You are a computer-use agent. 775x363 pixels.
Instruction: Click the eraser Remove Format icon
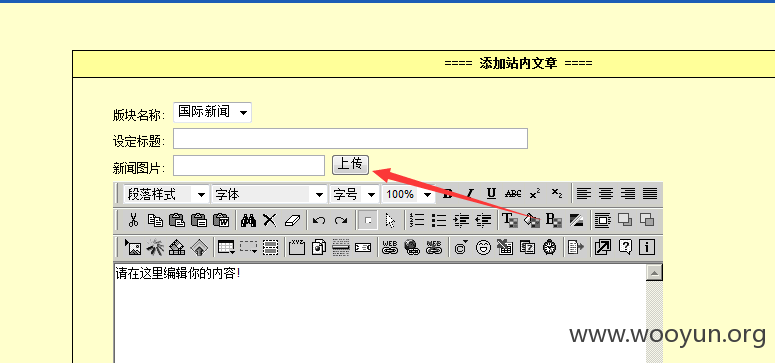click(x=292, y=220)
